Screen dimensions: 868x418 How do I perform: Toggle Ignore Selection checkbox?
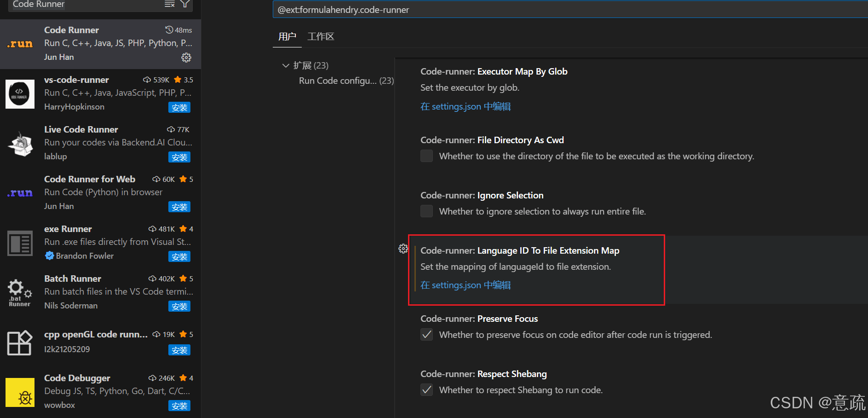[427, 211]
